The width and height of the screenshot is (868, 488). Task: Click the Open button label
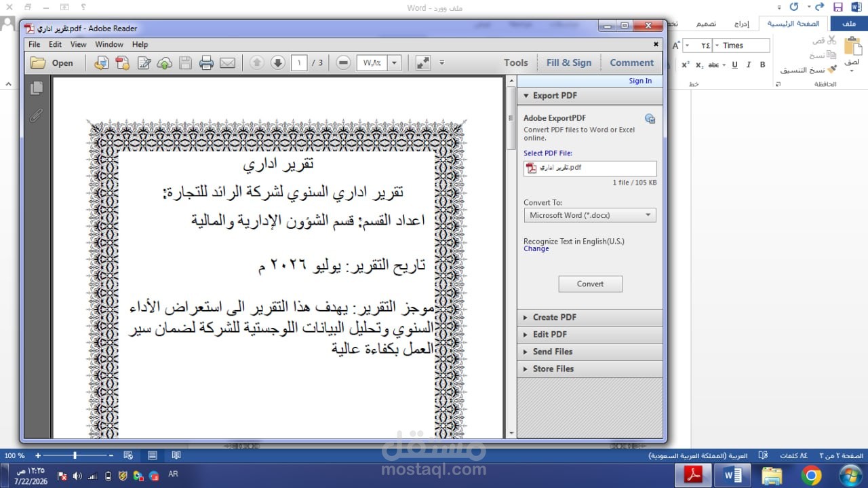pyautogui.click(x=62, y=63)
